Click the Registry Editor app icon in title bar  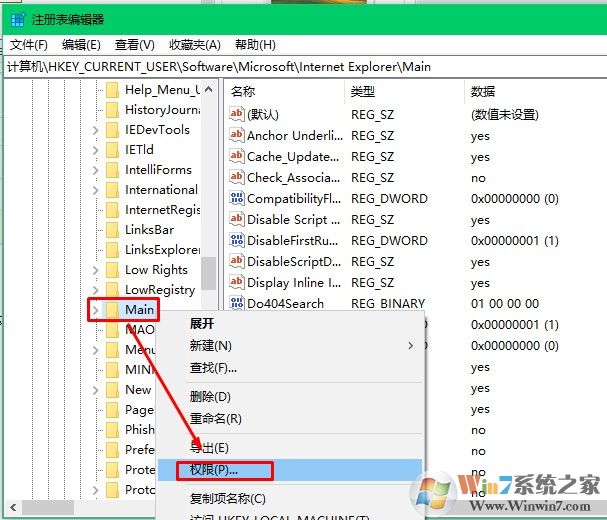[18, 19]
